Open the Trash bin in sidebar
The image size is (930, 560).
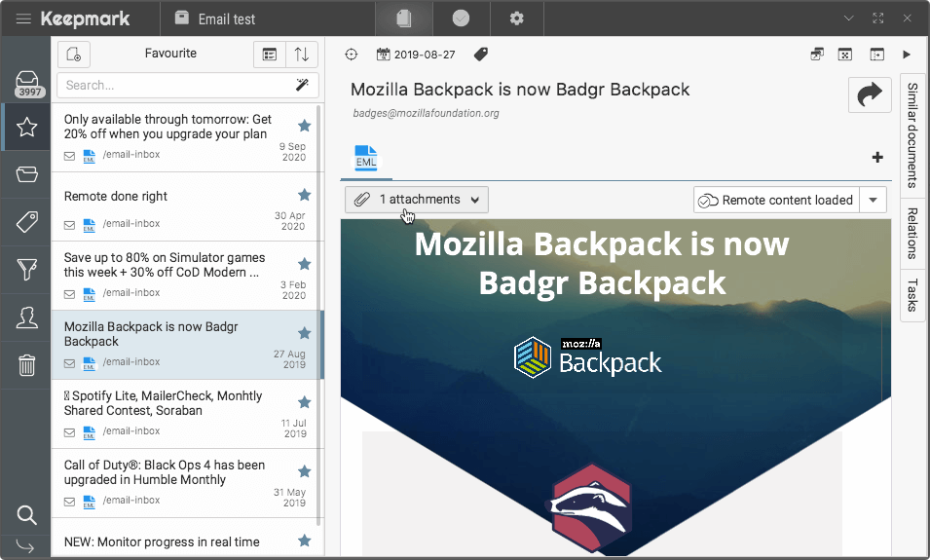click(x=26, y=365)
